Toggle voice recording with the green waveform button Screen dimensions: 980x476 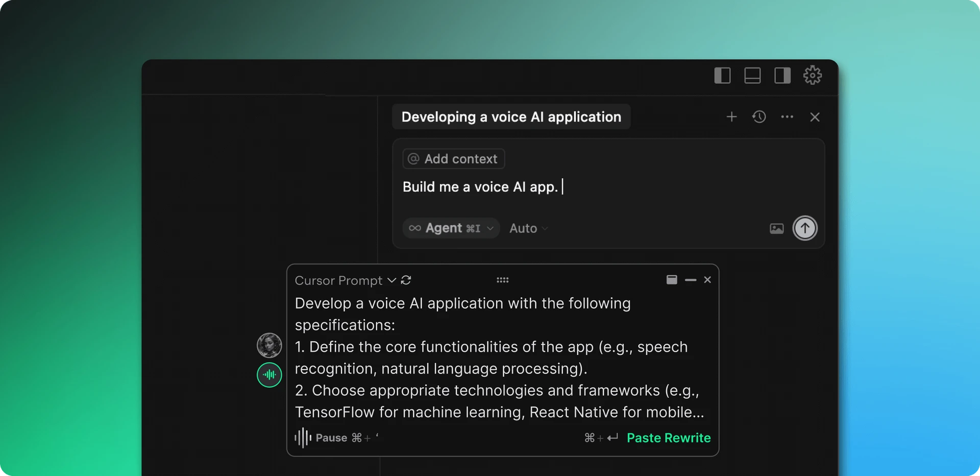point(269,375)
